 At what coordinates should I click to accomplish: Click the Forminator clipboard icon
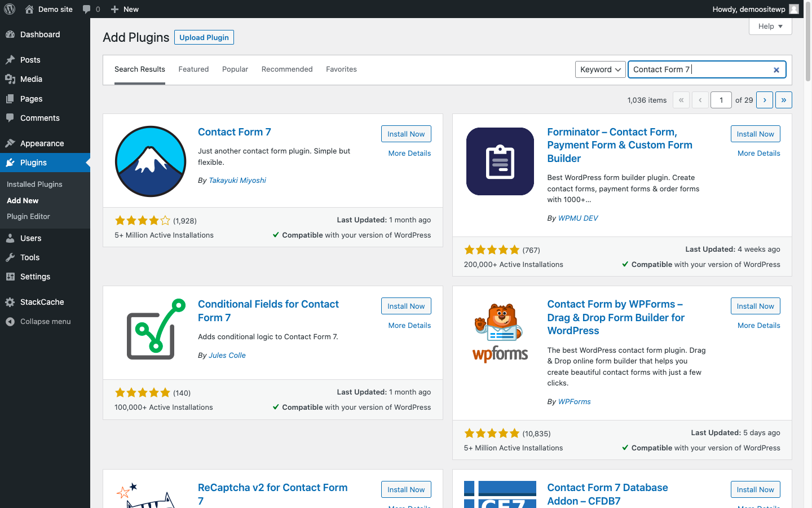click(x=500, y=161)
